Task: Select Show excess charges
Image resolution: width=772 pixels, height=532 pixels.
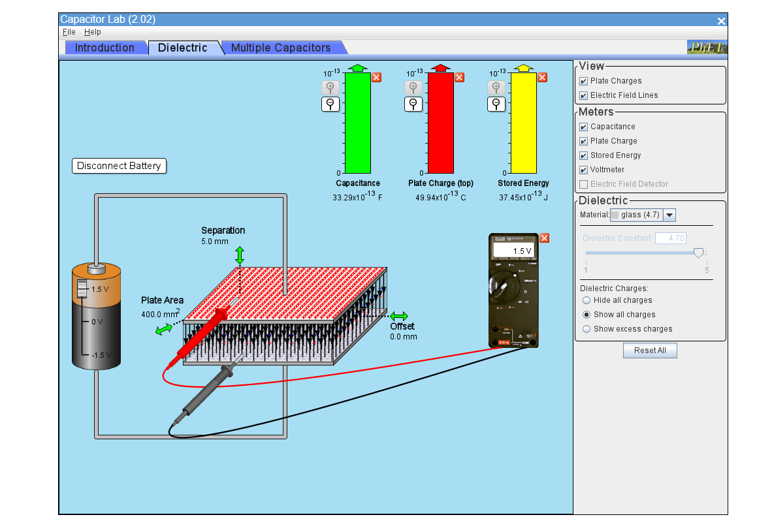Action: point(587,329)
